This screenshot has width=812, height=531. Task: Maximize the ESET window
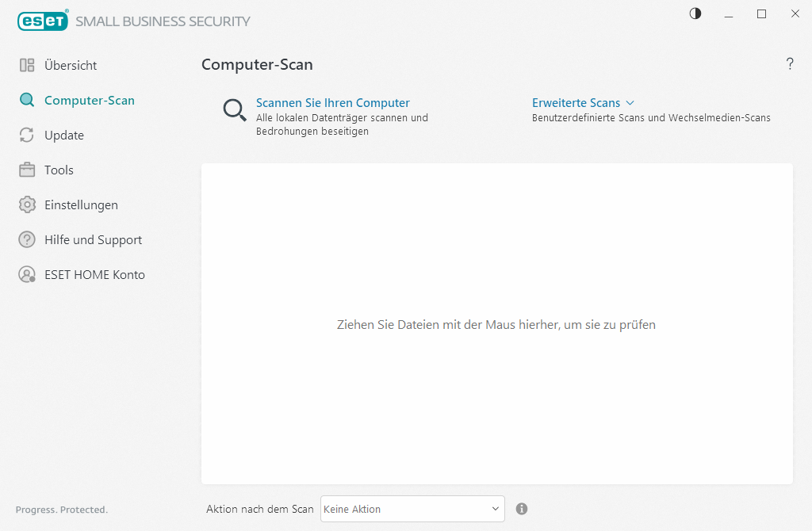click(x=761, y=14)
